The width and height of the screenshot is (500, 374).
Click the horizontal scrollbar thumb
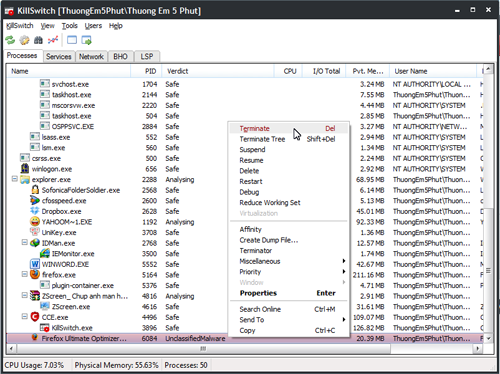coord(203,349)
